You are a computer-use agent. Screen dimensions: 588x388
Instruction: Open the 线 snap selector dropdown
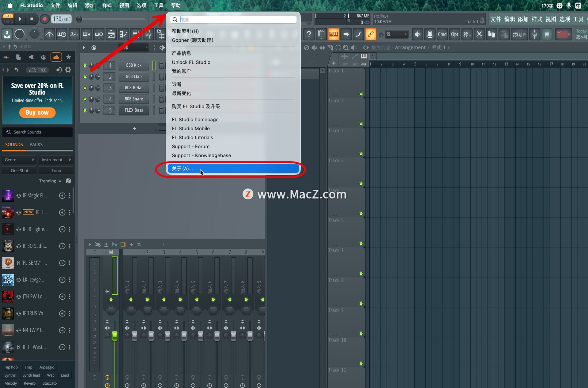(x=396, y=34)
